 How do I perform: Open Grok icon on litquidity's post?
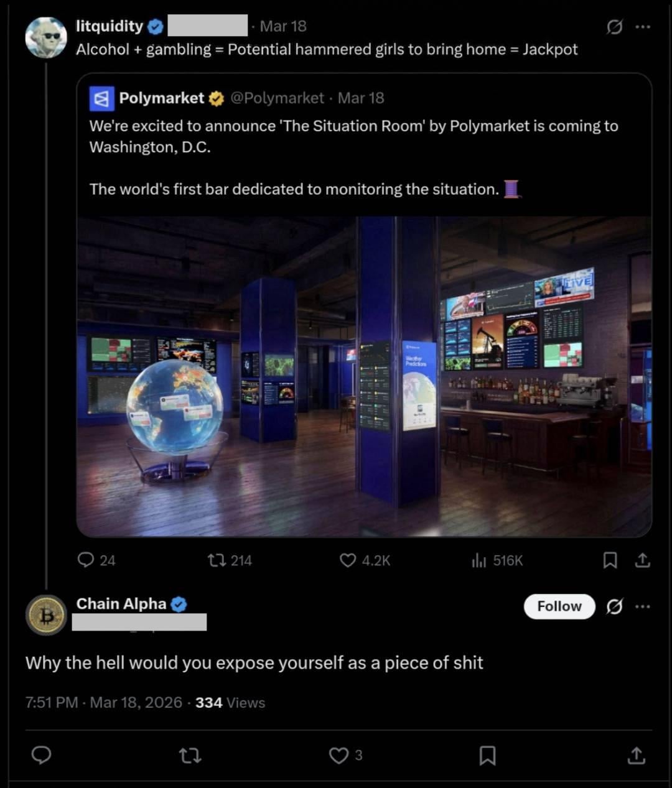pyautogui.click(x=614, y=27)
